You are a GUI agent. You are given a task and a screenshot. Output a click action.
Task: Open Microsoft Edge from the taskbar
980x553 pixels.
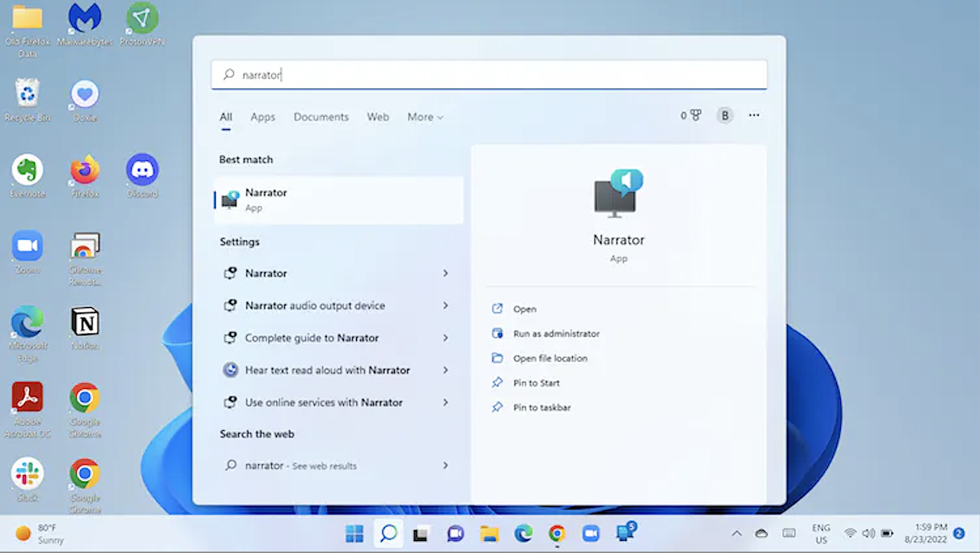pyautogui.click(x=523, y=533)
